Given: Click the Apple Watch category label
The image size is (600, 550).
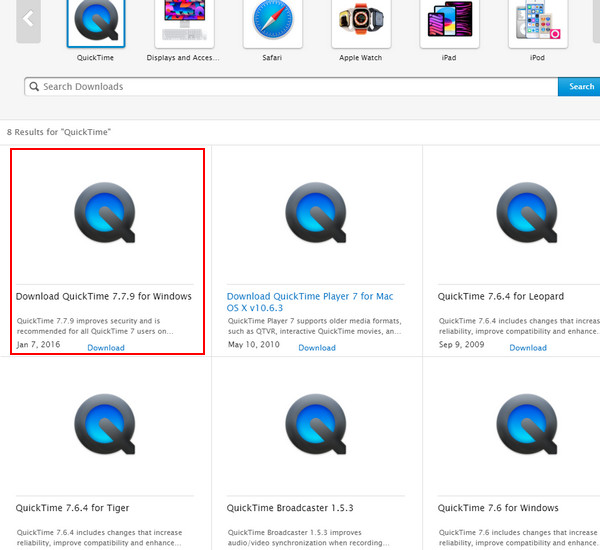Looking at the screenshot, I should (x=360, y=58).
